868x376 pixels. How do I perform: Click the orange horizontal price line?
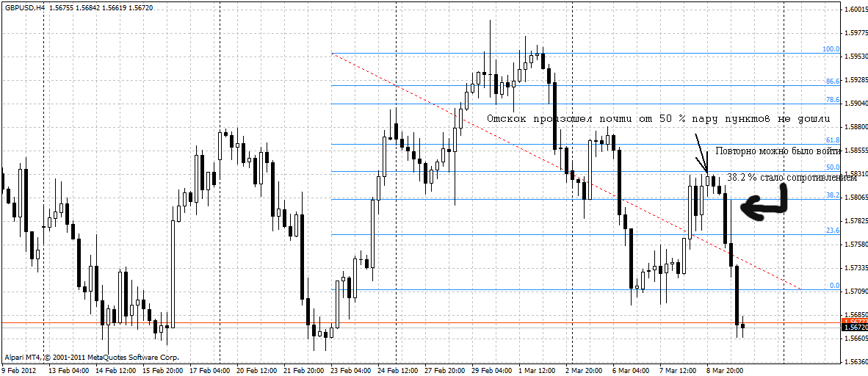click(420, 323)
